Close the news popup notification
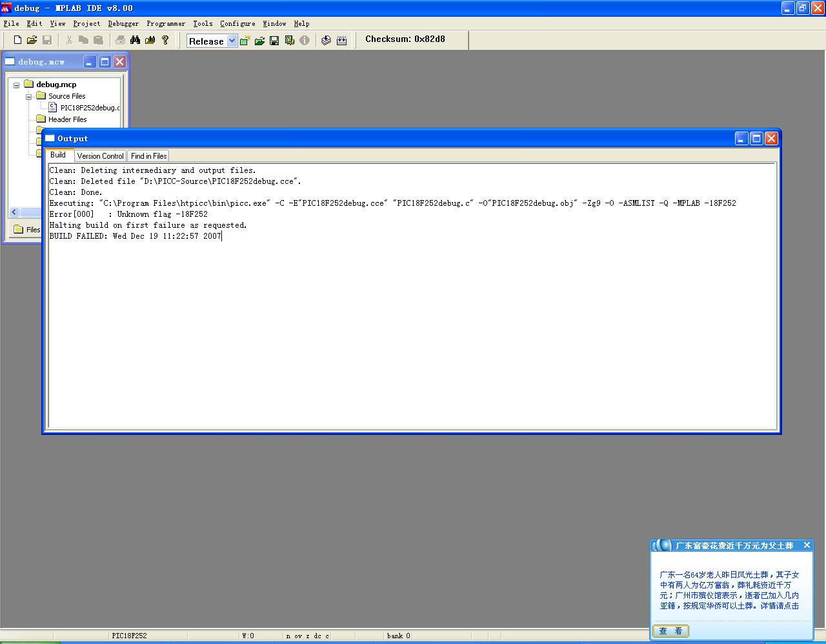Image resolution: width=826 pixels, height=644 pixels. pyautogui.click(x=807, y=545)
